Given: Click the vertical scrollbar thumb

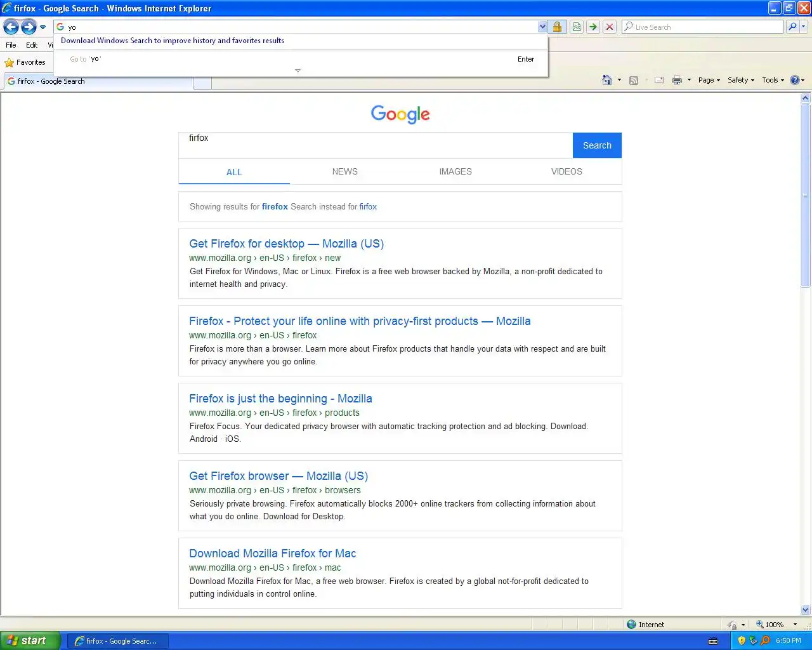Looking at the screenshot, I should point(806,195).
